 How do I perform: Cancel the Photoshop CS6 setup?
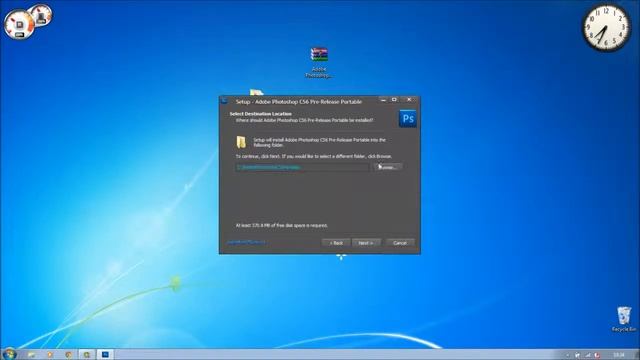(x=400, y=243)
